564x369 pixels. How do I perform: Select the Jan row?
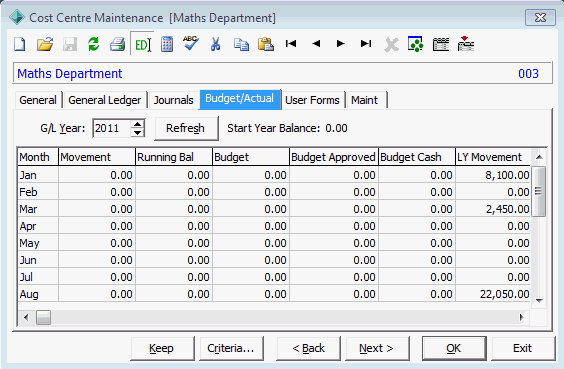click(274, 175)
